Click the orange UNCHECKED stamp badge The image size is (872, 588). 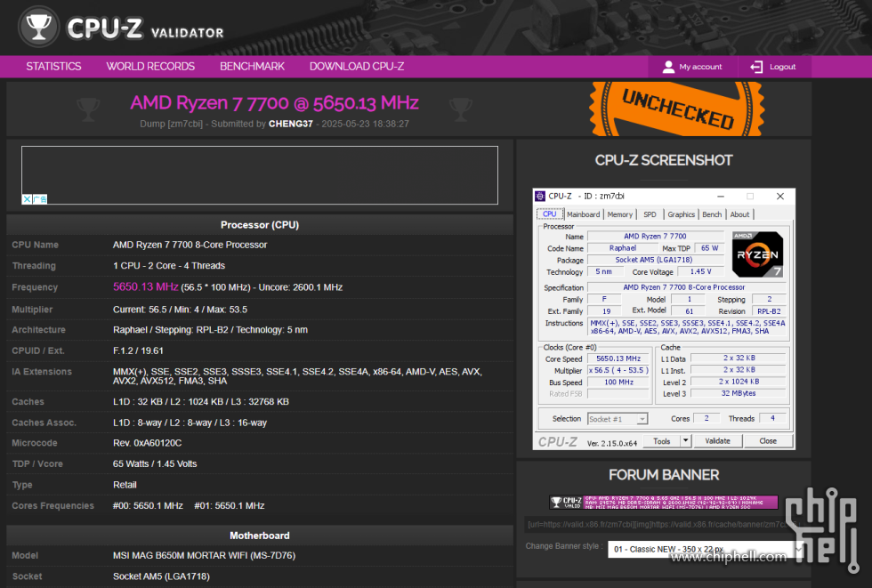[x=677, y=109]
